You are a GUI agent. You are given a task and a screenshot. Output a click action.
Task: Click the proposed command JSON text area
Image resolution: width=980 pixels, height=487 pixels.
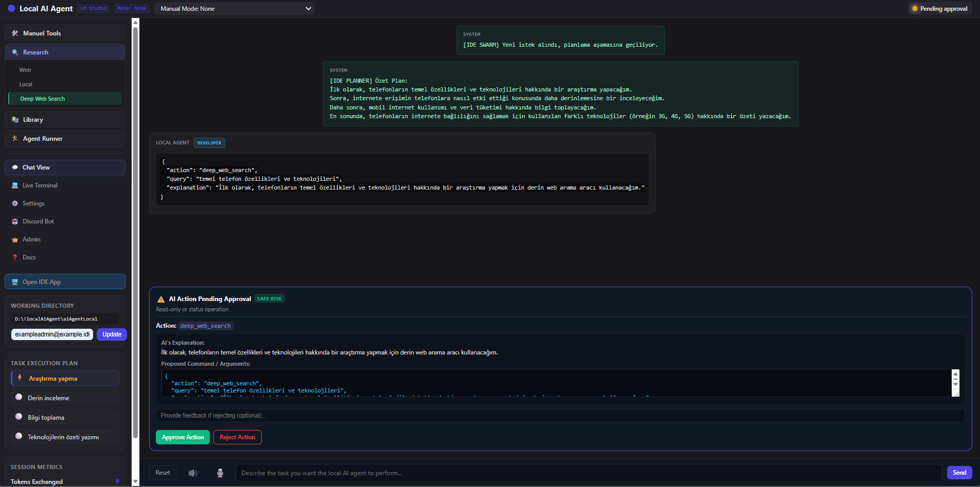coord(556,383)
